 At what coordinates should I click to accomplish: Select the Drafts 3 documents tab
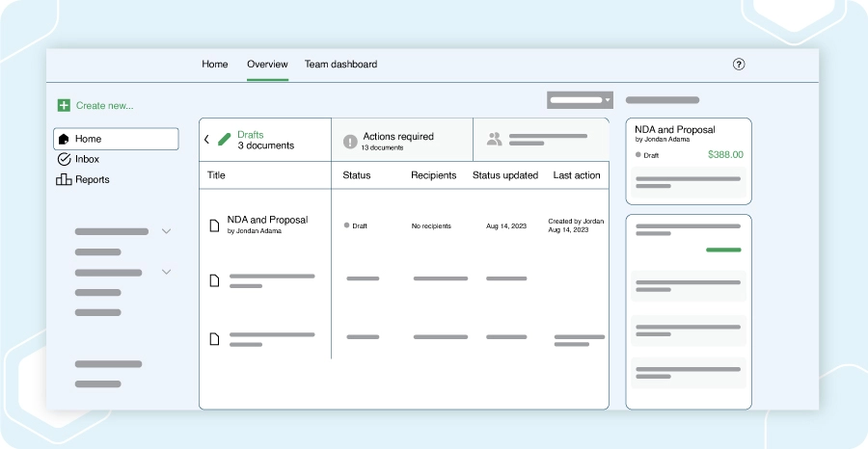coord(265,140)
